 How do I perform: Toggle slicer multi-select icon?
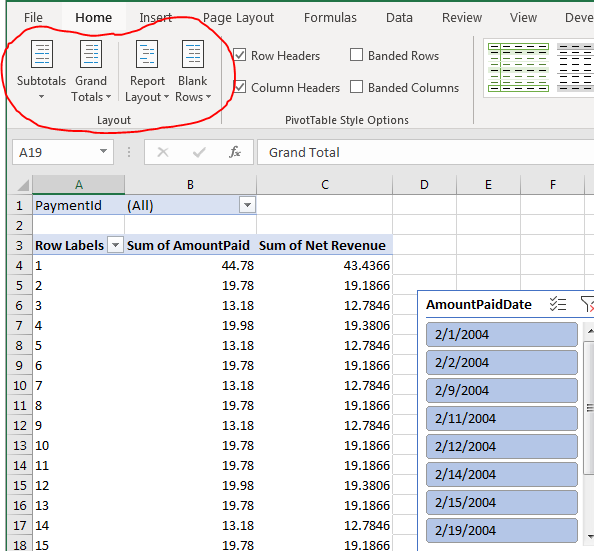pyautogui.click(x=558, y=304)
